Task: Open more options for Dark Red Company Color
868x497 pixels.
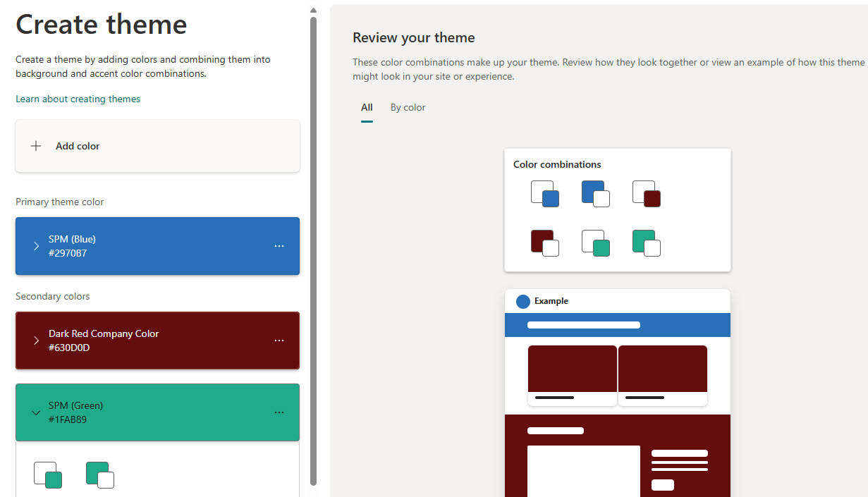Action: (x=279, y=340)
